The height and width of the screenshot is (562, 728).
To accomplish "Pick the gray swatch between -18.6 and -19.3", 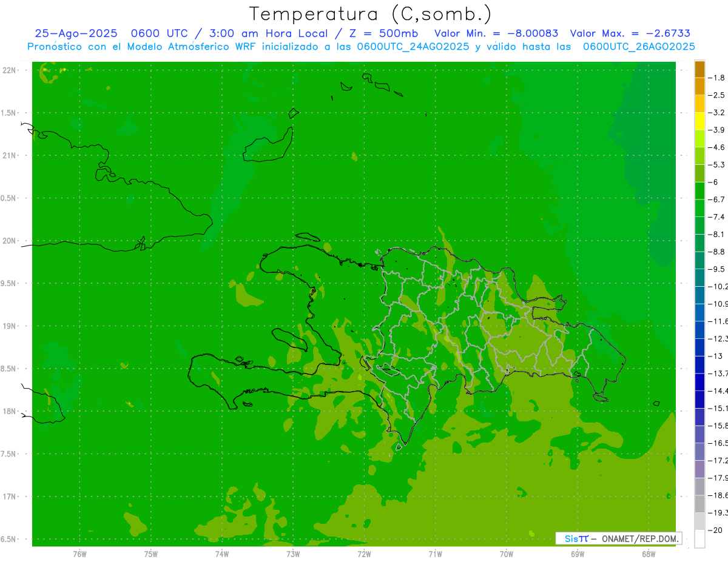I will coord(699,504).
